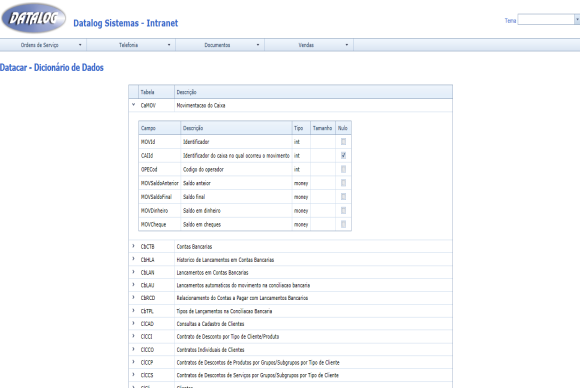Select 'Contratos Individuais de Clientes' cell
The image size is (580, 388).
(x=313, y=350)
